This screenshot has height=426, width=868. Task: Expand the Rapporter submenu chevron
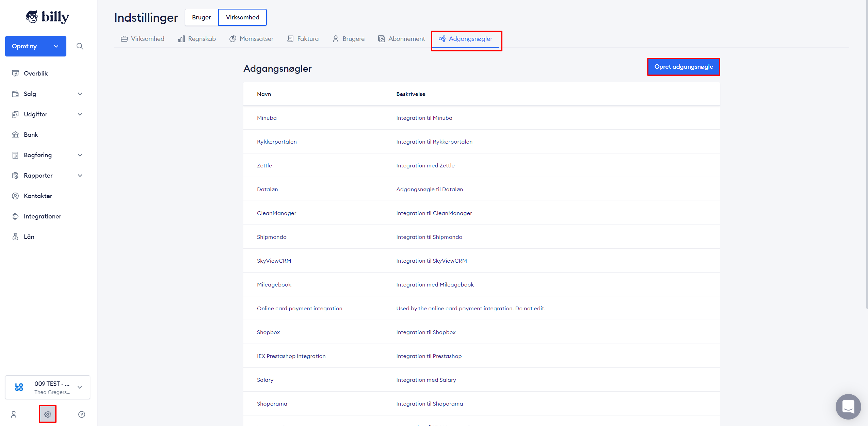[x=80, y=176]
